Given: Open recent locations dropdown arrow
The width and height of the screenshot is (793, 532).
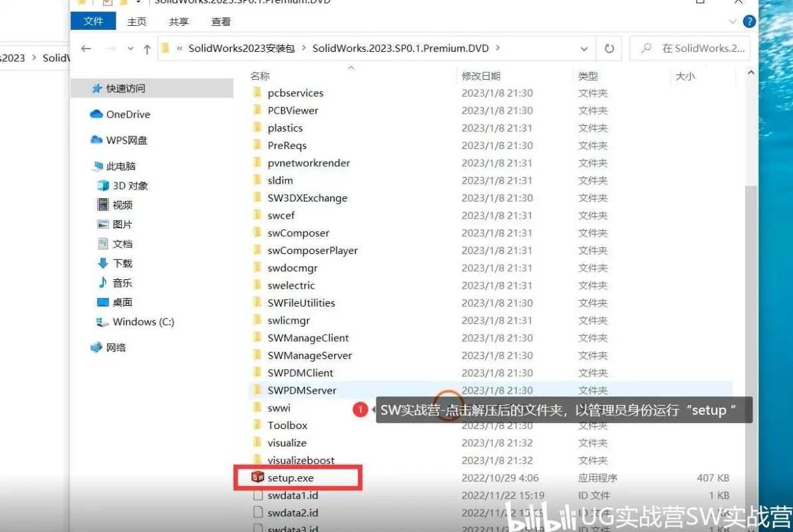Looking at the screenshot, I should [x=130, y=49].
